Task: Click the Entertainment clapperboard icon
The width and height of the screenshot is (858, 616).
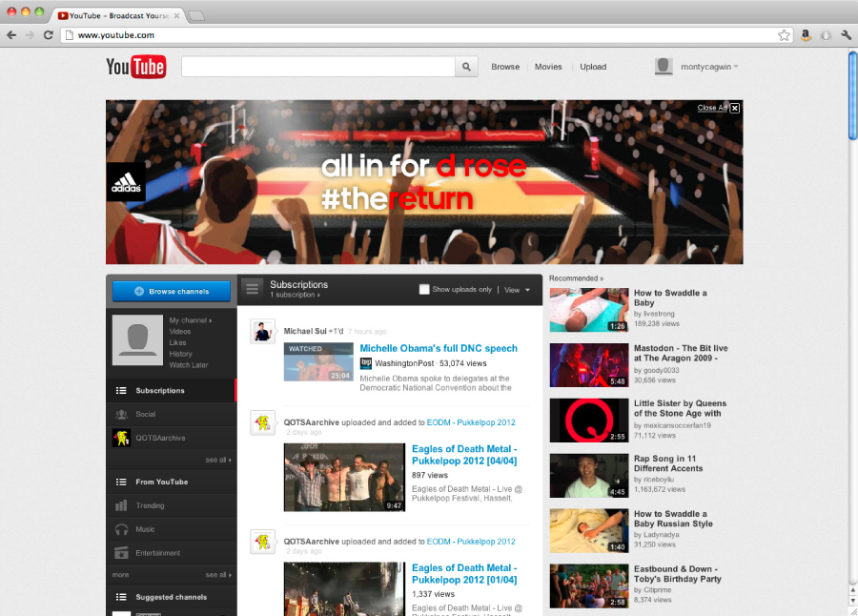Action: click(121, 553)
